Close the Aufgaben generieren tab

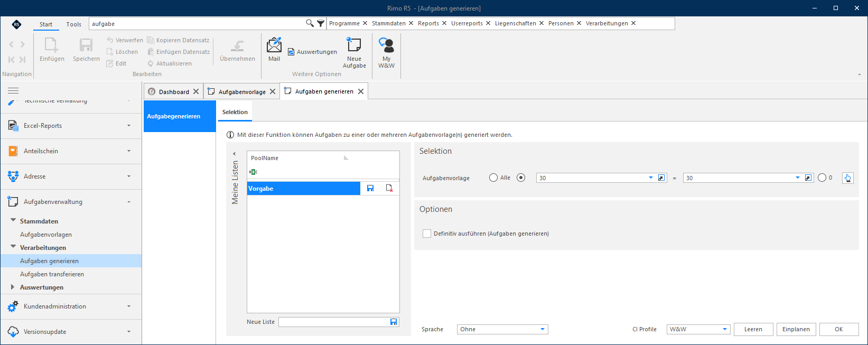point(361,91)
